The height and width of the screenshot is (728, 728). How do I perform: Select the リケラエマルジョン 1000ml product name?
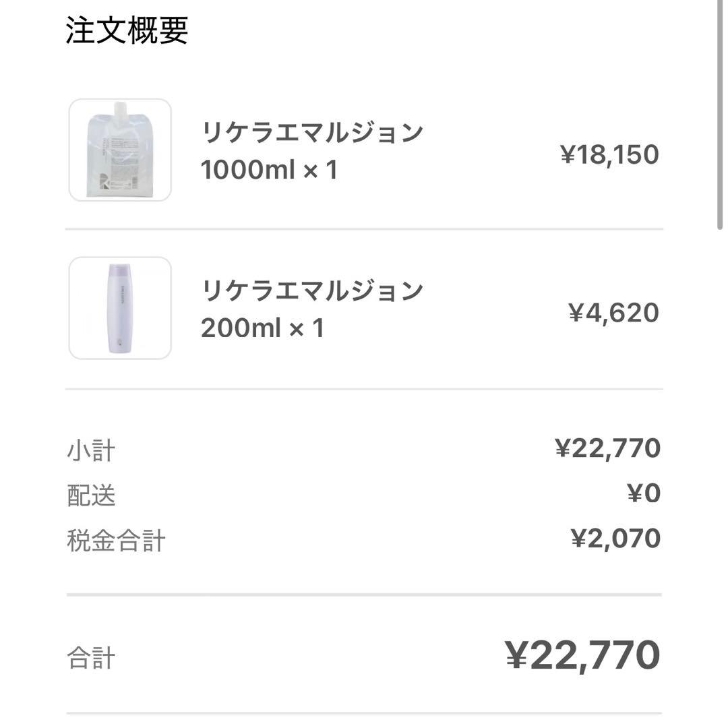[x=313, y=132]
